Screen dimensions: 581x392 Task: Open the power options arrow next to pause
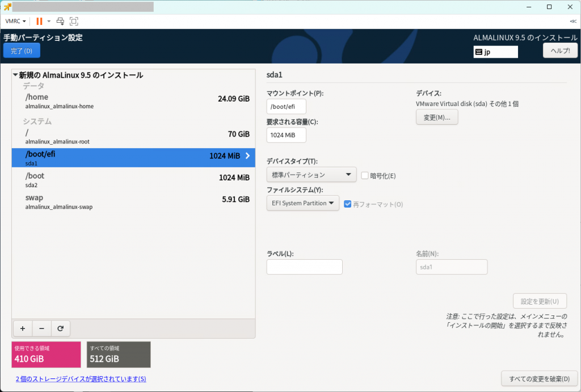click(49, 21)
